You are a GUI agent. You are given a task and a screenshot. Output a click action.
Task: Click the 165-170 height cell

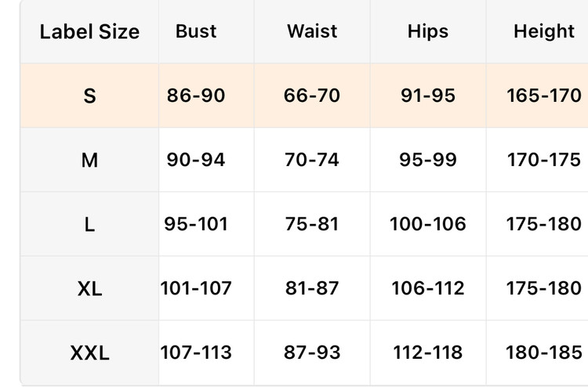point(544,96)
